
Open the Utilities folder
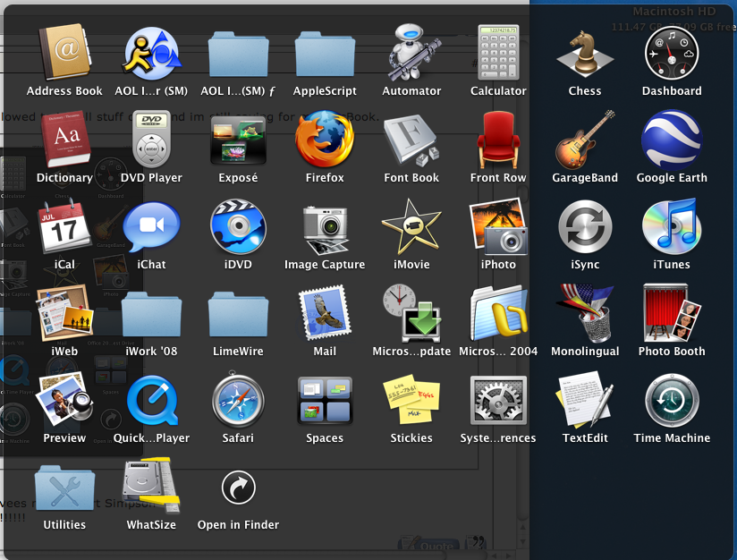[x=64, y=488]
